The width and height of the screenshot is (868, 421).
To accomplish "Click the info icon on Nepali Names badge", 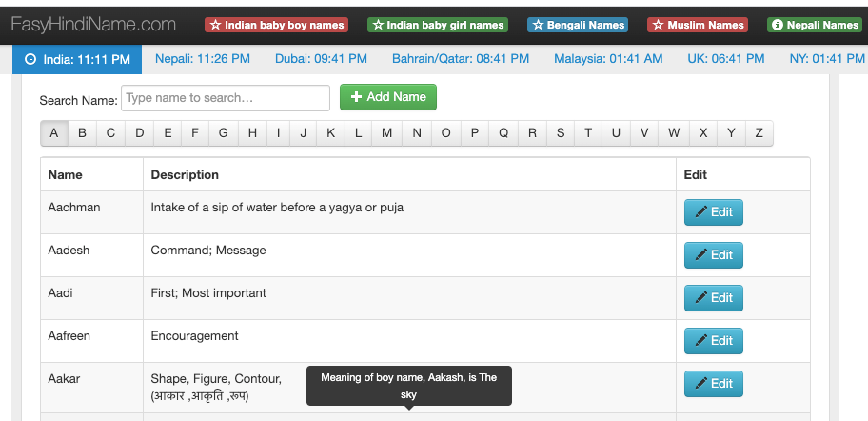I will [x=778, y=25].
